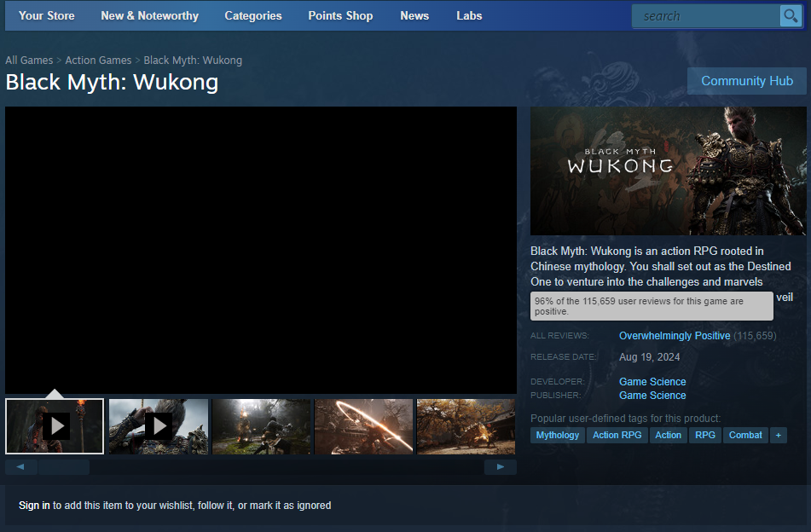Viewport: 811px width, 532px height.
Task: Click the left arrow of thumbnail strip
Action: pos(20,467)
